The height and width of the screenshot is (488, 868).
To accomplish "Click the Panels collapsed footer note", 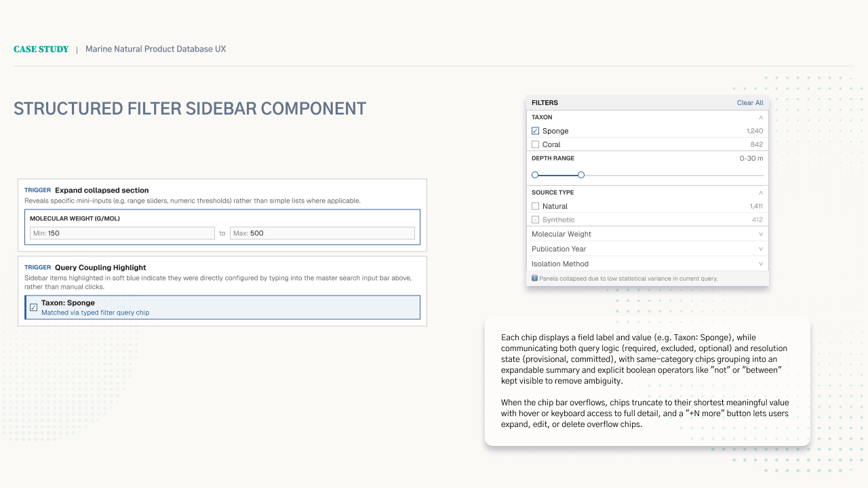I will click(629, 279).
